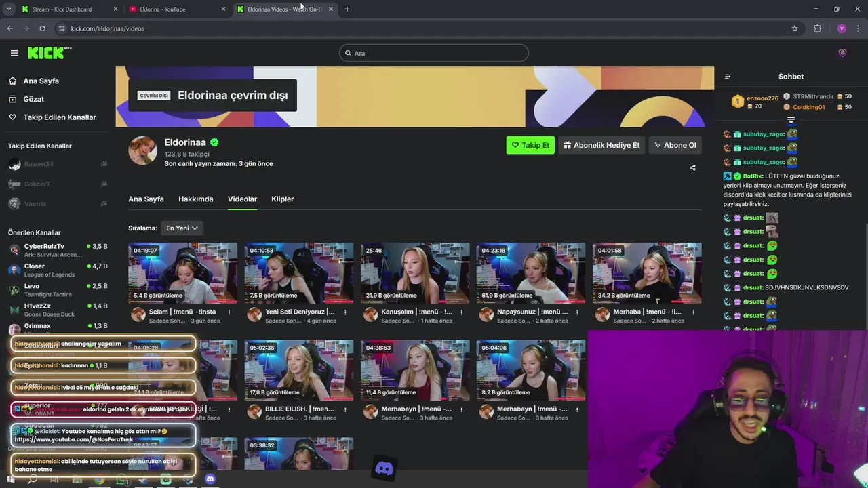Open H1vezZz recommended channel

[58, 309]
